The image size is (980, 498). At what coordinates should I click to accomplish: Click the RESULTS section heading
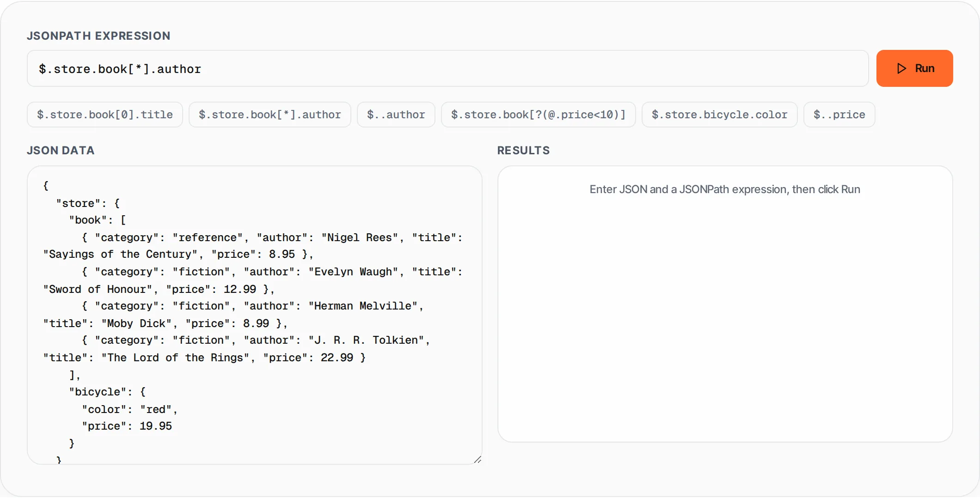pyautogui.click(x=523, y=151)
